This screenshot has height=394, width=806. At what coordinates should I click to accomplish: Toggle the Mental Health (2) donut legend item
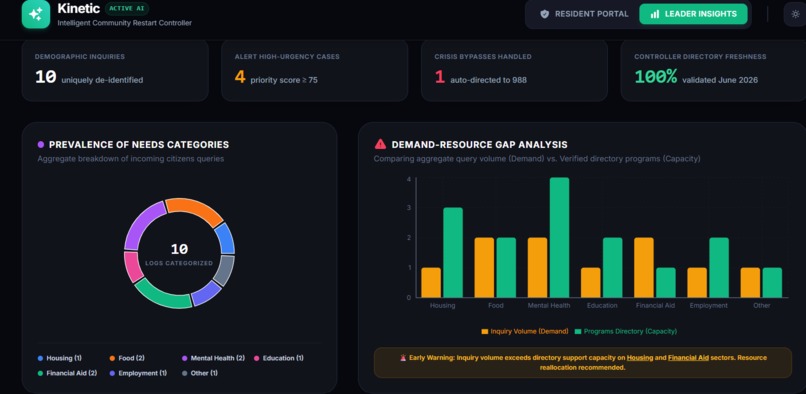tap(213, 358)
